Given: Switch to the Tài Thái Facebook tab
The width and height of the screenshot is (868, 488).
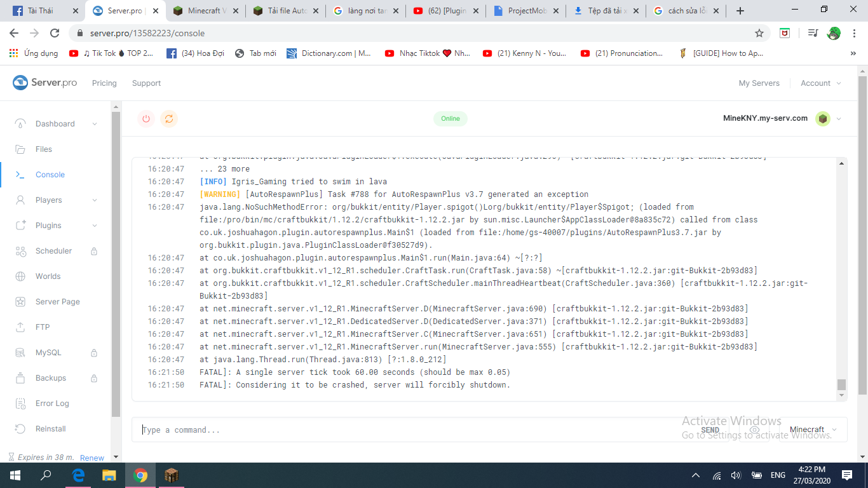Looking at the screenshot, I should click(43, 11).
